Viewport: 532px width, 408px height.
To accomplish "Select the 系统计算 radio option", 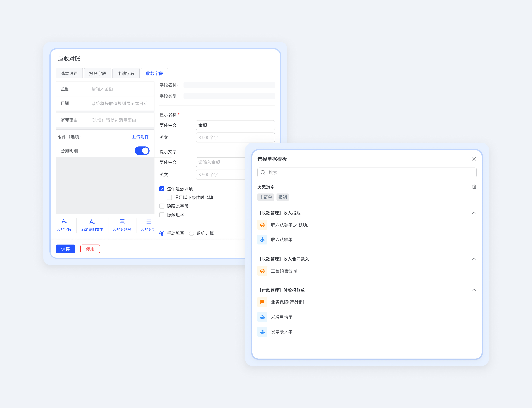I will click(x=192, y=233).
